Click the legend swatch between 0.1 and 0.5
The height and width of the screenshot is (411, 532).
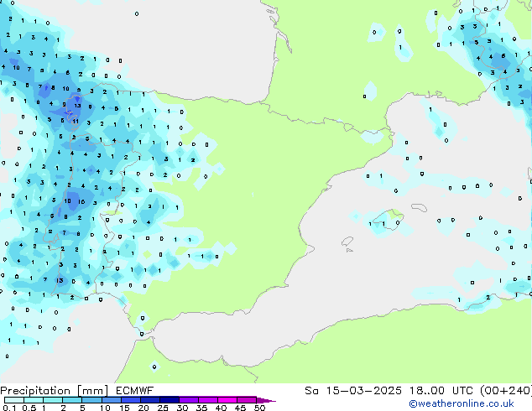tap(14, 400)
